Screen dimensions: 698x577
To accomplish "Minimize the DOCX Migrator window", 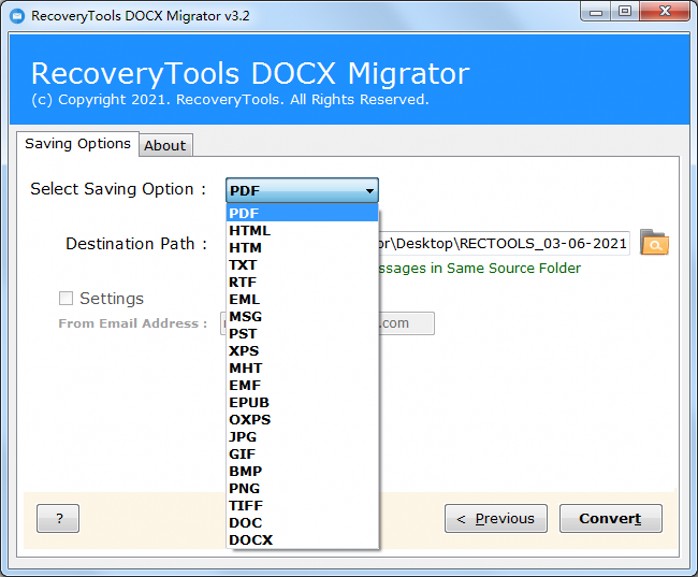I will [x=596, y=12].
